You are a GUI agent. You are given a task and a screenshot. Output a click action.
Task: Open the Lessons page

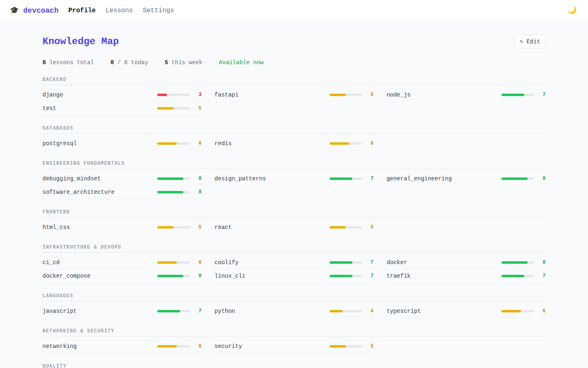point(119,10)
